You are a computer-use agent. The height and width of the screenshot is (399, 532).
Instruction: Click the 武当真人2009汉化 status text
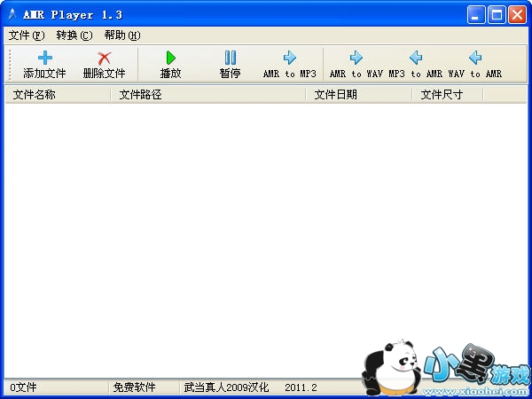[226, 387]
